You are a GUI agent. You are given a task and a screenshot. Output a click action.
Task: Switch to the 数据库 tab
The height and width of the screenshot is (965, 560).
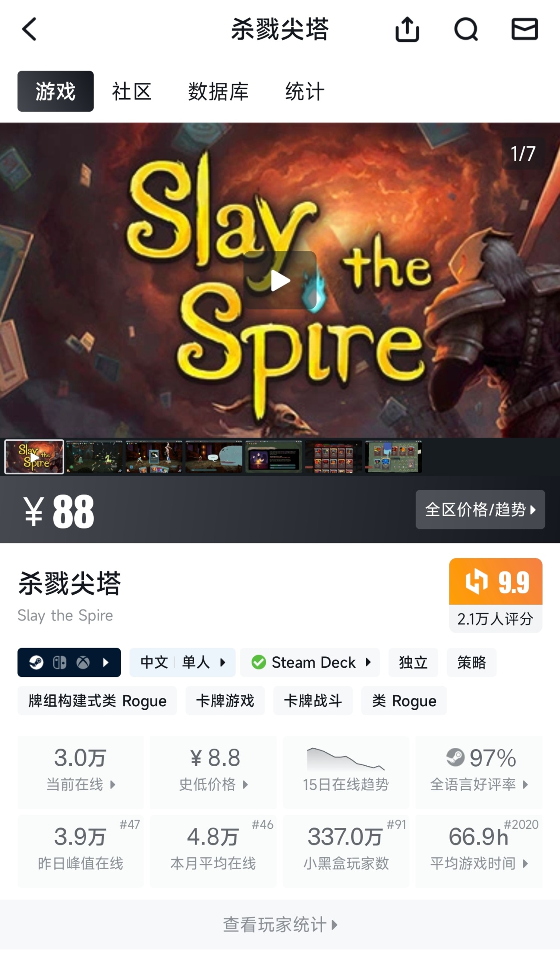pyautogui.click(x=218, y=92)
